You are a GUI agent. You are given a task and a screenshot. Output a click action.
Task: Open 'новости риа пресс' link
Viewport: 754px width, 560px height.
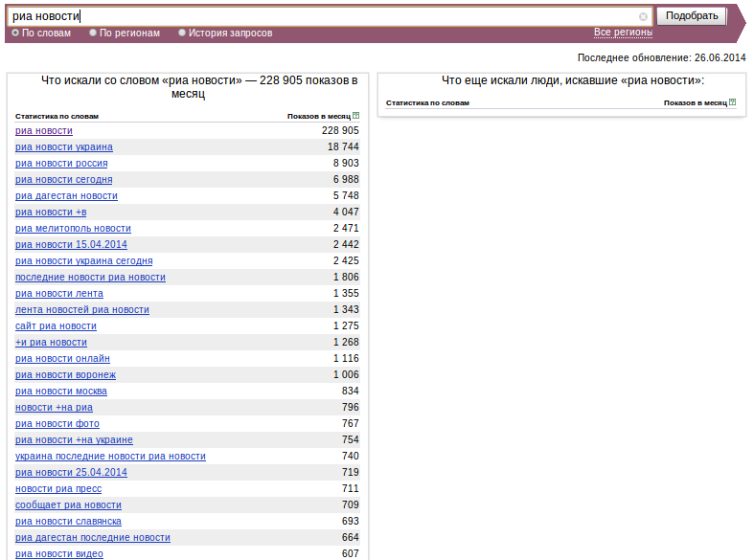[58, 489]
